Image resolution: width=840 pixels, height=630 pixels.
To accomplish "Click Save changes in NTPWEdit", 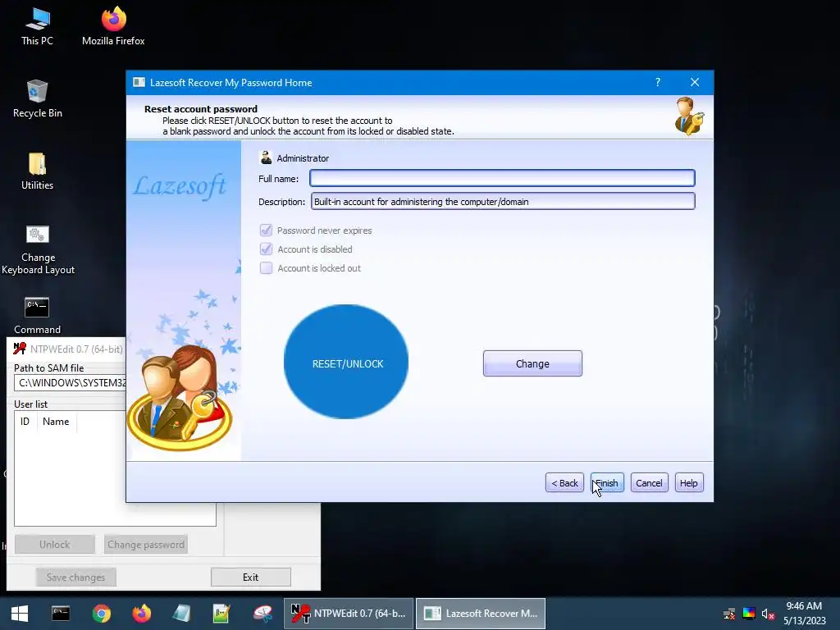I will tap(75, 577).
